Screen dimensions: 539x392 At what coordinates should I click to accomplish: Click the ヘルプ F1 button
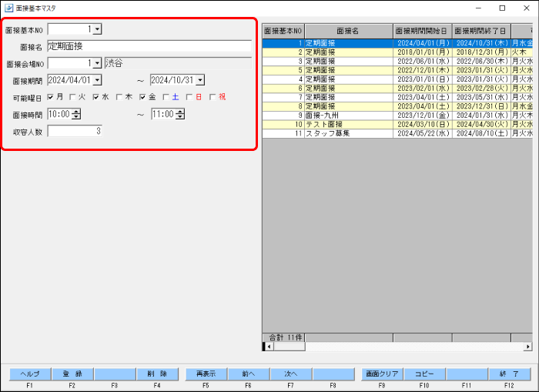point(30,374)
